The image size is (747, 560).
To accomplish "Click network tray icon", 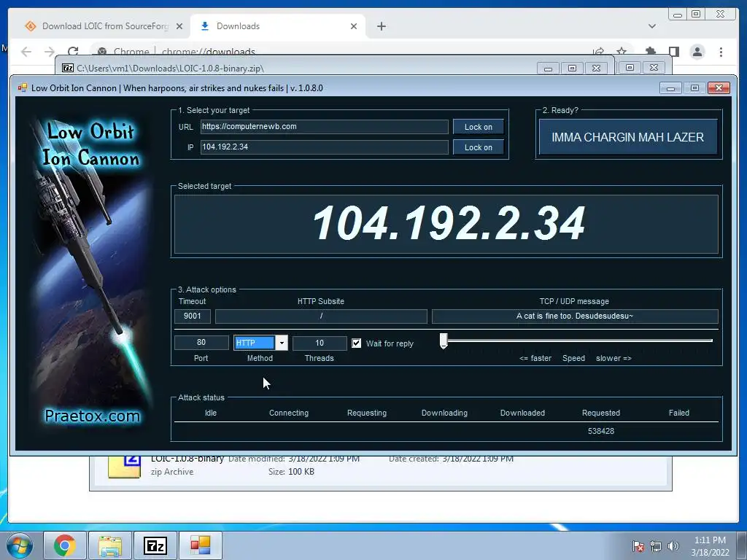I will pyautogui.click(x=656, y=546).
